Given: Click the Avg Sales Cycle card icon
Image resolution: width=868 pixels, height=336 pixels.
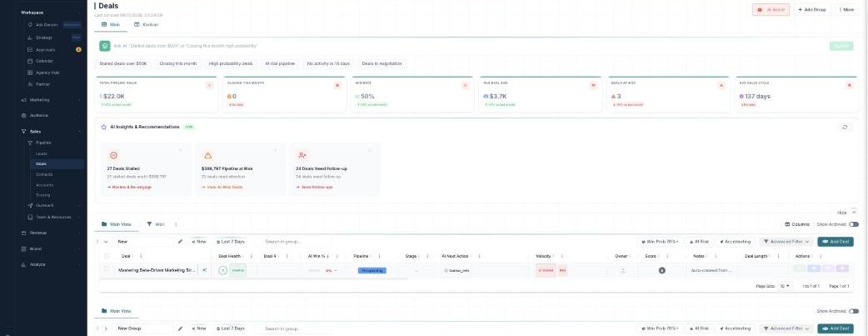Looking at the screenshot, I should [849, 85].
